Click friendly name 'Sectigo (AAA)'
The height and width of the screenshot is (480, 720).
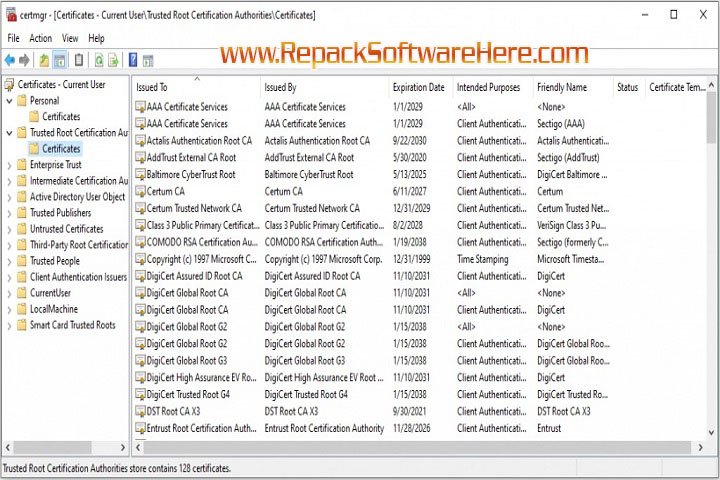click(x=561, y=124)
